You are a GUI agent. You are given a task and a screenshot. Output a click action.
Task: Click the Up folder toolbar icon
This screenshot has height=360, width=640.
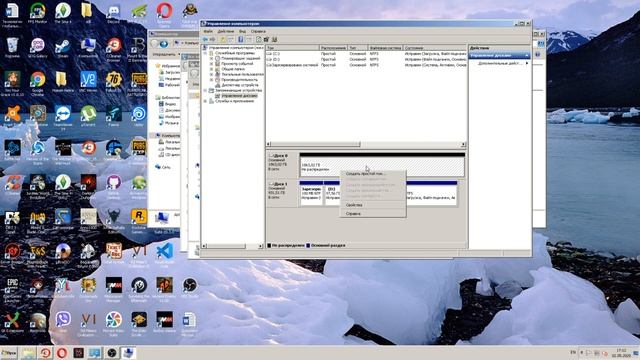223,39
